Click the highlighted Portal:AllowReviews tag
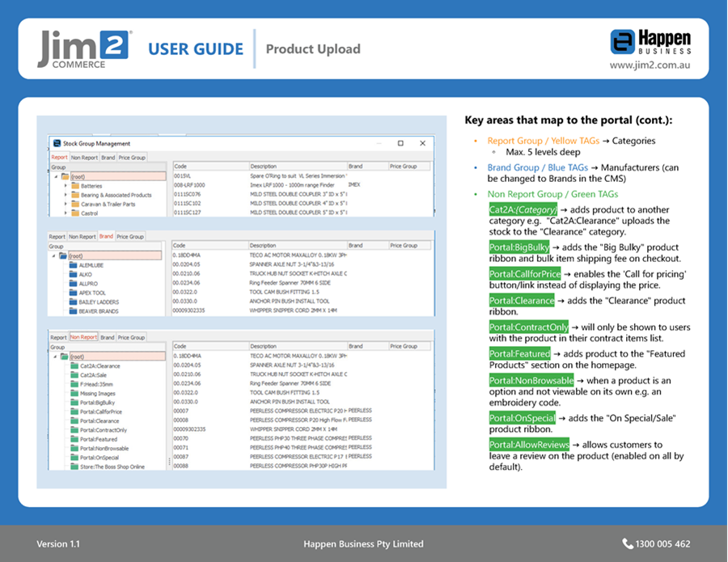 coord(529,445)
